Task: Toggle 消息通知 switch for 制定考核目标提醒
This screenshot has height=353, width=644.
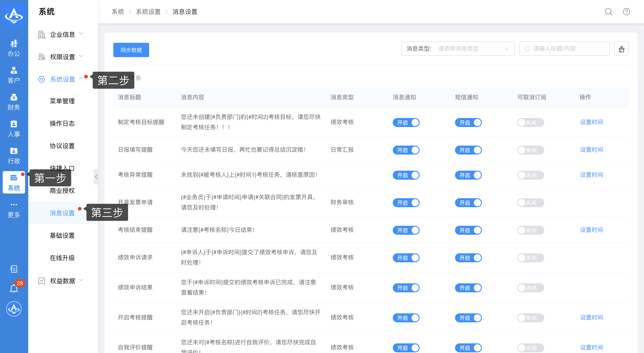Action: 406,123
